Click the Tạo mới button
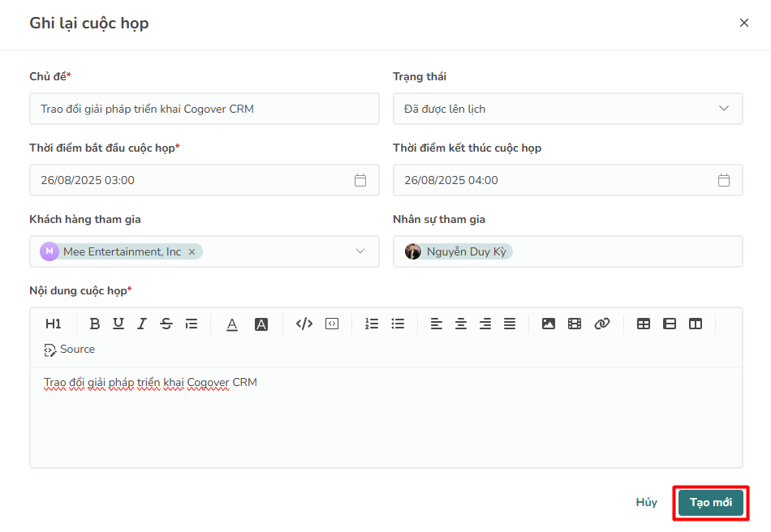Screen dimensions: 771x532 [x=711, y=503]
